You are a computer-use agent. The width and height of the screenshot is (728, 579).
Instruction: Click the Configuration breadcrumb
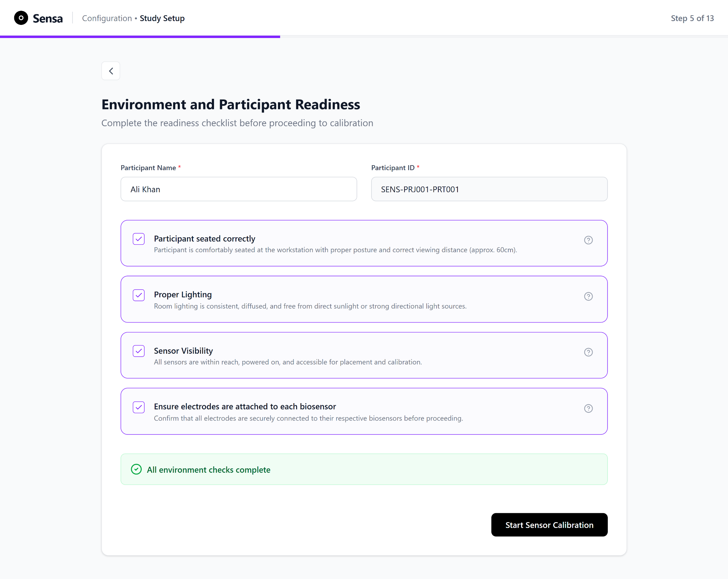click(x=107, y=18)
